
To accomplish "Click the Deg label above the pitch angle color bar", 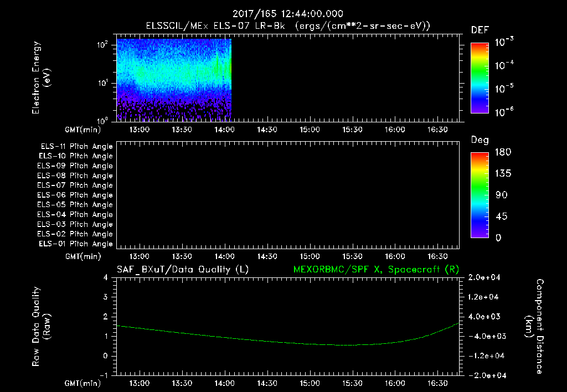I will [480, 140].
